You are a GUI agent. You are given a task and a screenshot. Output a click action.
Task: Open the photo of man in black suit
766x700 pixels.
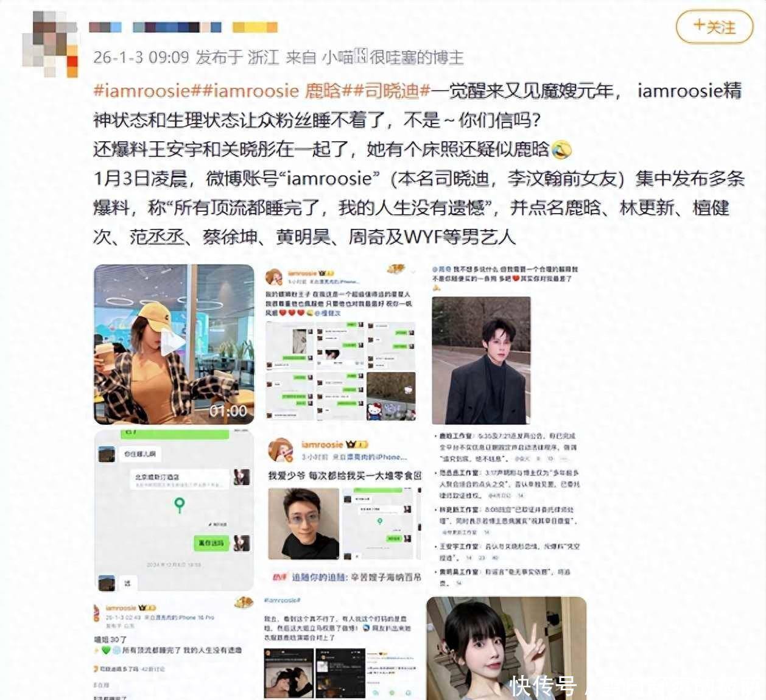coord(481,360)
